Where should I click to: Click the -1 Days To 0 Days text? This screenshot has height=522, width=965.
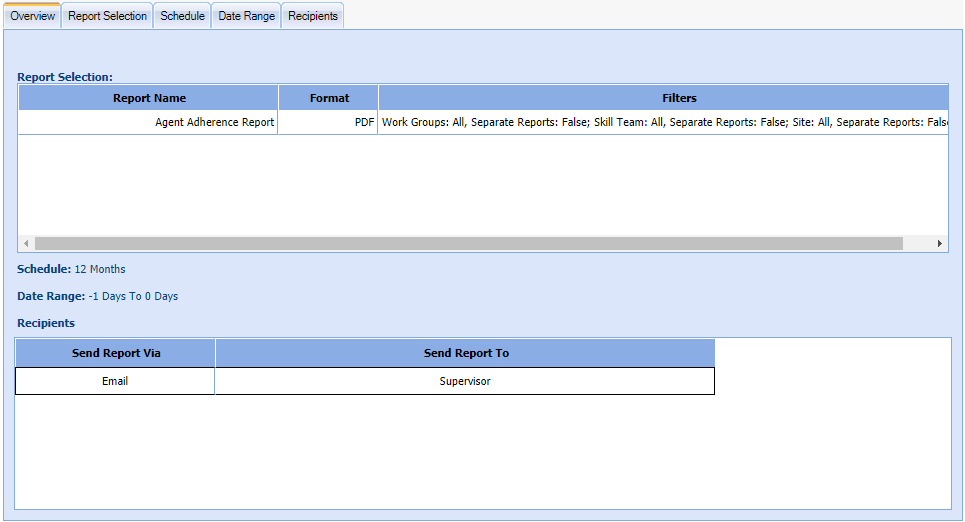pyautogui.click(x=133, y=296)
